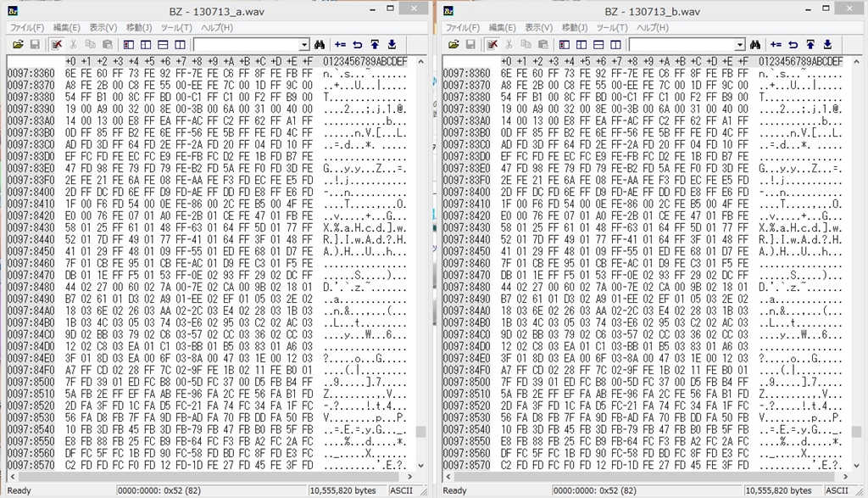
Task: Click the return-arrow icon in 130713_b.wav window
Action: (x=793, y=44)
